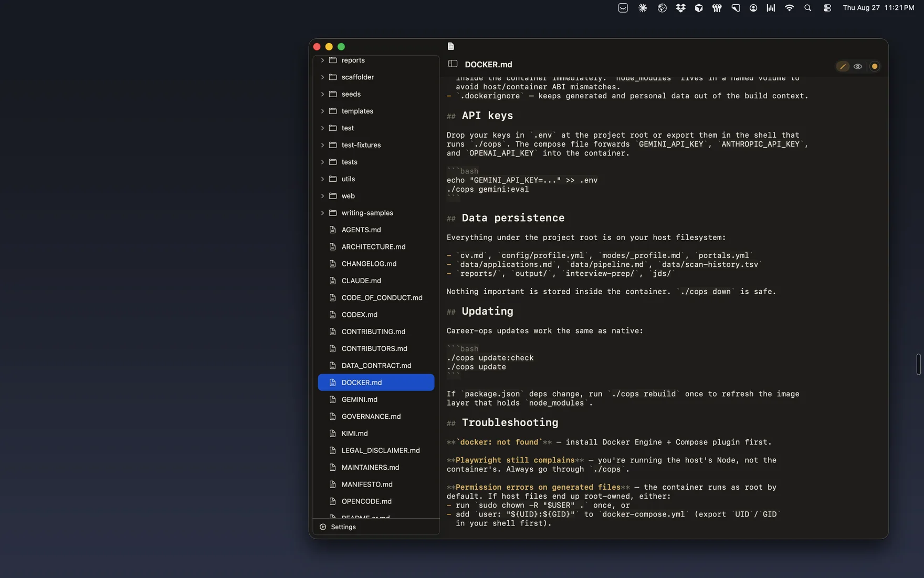This screenshot has height=578, width=924.
Task: Click the LEGAL_DISCLAIMER.md file icon
Action: (332, 450)
